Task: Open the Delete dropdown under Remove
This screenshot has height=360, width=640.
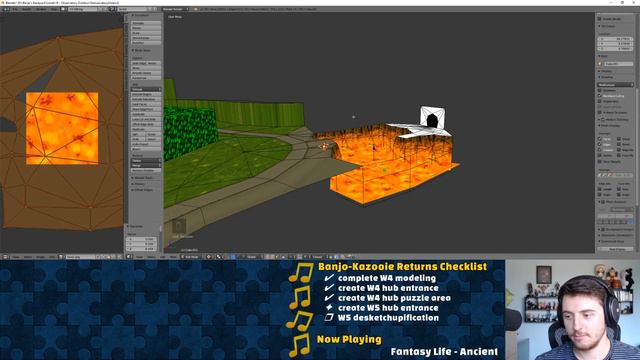Action: (146, 160)
